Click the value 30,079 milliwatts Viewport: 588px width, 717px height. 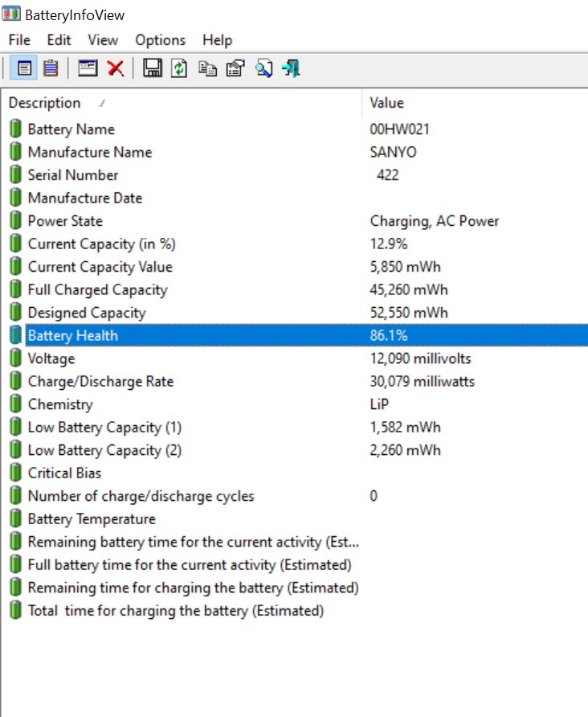[x=423, y=381]
